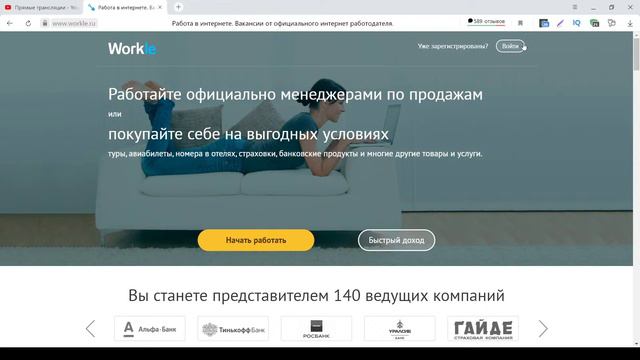Image resolution: width=640 pixels, height=360 pixels.
Task: Open the browser hamburger menu
Action: pos(575,7)
